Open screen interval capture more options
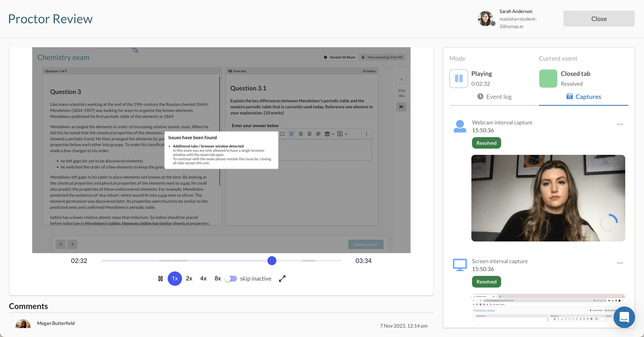The height and width of the screenshot is (337, 644). [x=620, y=263]
